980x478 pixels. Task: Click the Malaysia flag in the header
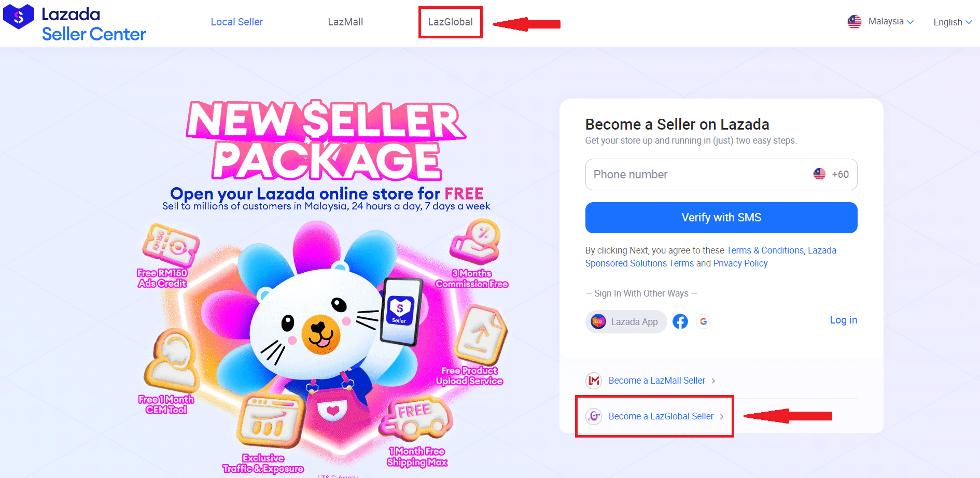855,22
